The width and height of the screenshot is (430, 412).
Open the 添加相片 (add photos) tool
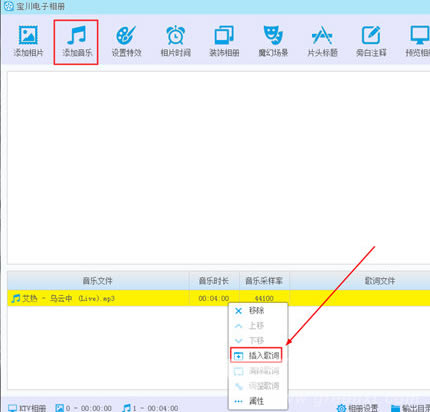(x=28, y=41)
